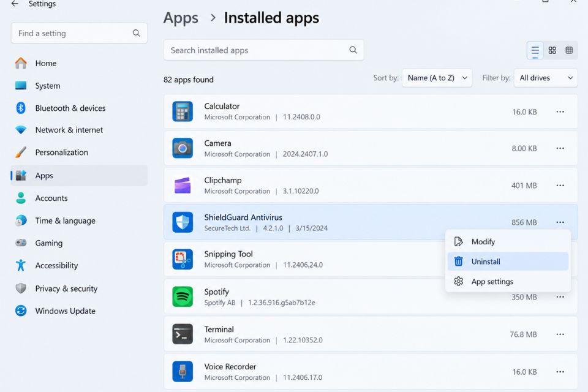The width and height of the screenshot is (588, 392).
Task: Click the Voice Recorder app name
Action: (x=230, y=366)
